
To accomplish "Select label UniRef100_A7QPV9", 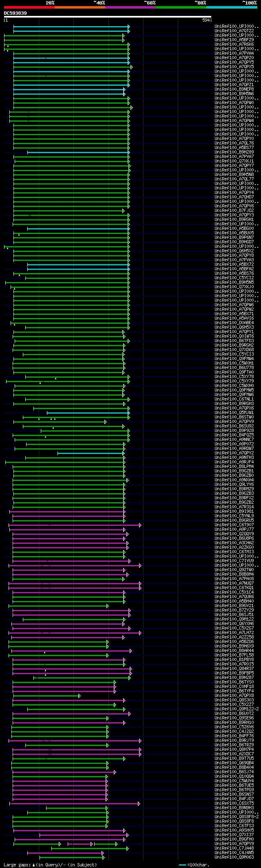I will tap(234, 422).
